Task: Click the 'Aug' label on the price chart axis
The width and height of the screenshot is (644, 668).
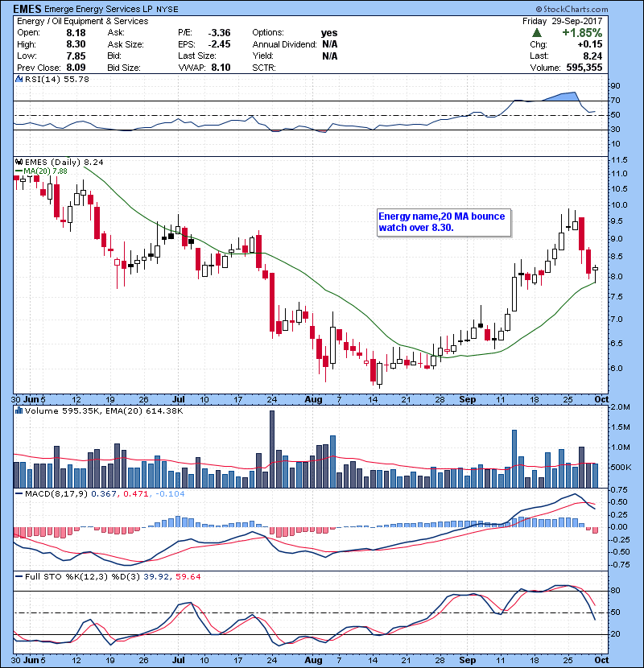Action: coord(313,400)
